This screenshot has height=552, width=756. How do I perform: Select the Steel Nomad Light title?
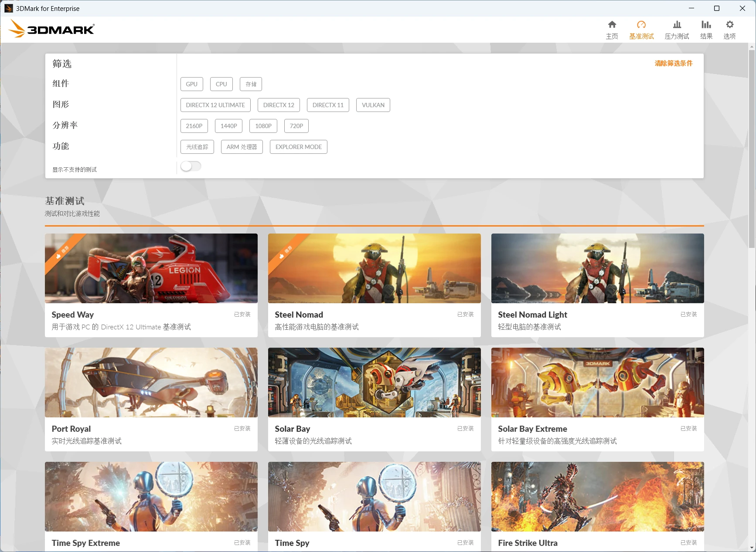[x=533, y=315]
